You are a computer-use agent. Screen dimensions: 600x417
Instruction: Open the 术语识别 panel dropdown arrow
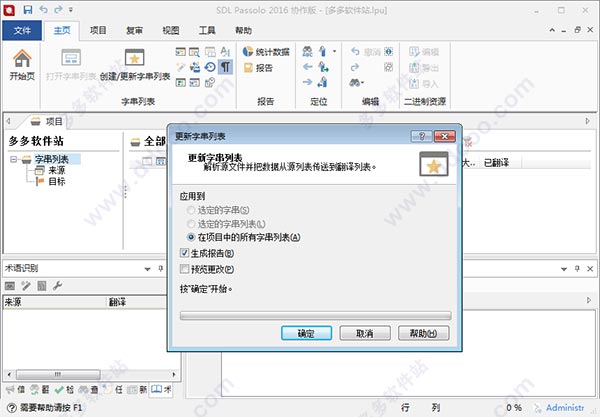[x=147, y=269]
